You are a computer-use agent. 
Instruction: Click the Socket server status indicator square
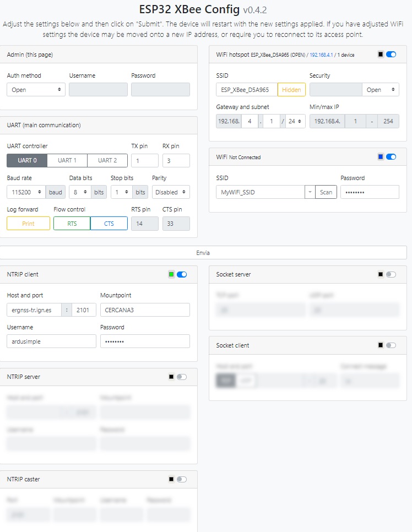(381, 274)
